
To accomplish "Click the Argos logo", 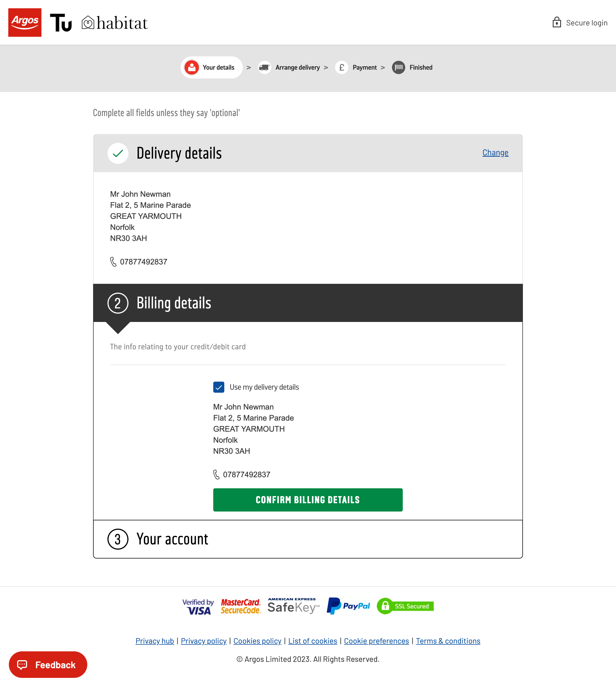I will tap(24, 23).
